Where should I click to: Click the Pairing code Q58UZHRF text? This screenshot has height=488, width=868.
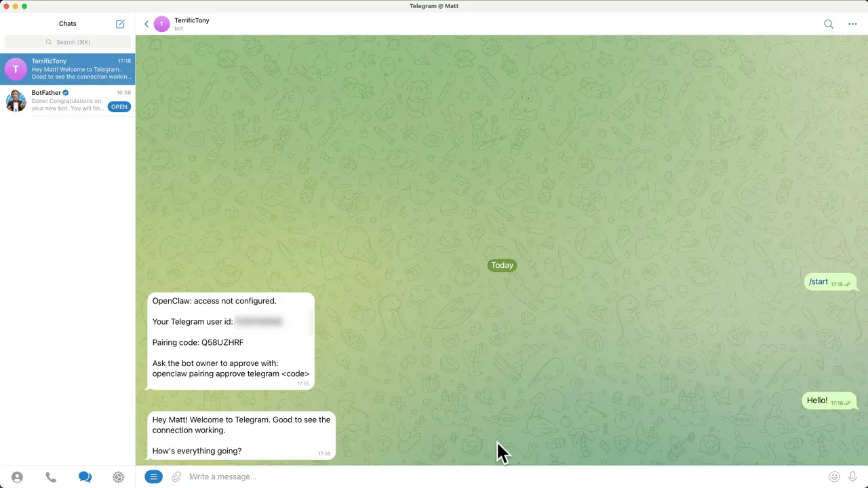pyautogui.click(x=198, y=342)
